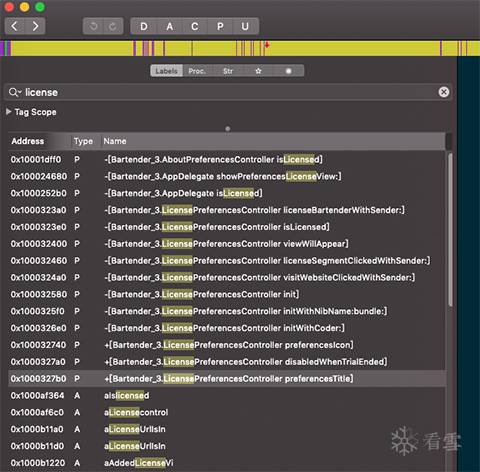Click the panel resize dot above table
Image resolution: width=480 pixels, height=472 pixels.
[x=228, y=129]
